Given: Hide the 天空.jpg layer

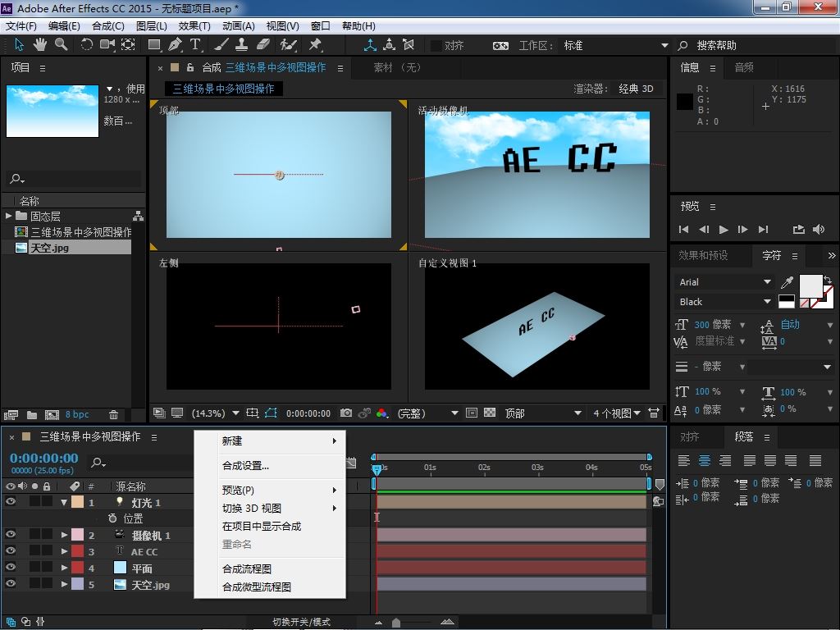Looking at the screenshot, I should (10, 584).
